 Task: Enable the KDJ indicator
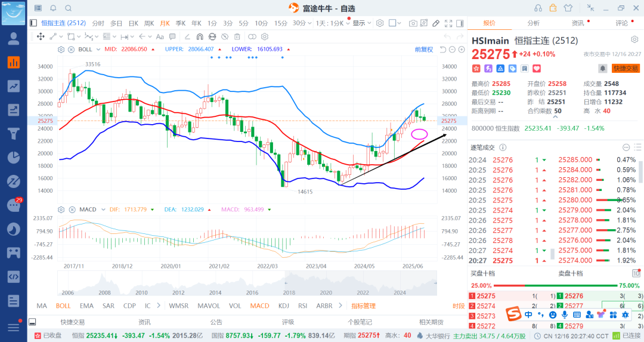(283, 306)
